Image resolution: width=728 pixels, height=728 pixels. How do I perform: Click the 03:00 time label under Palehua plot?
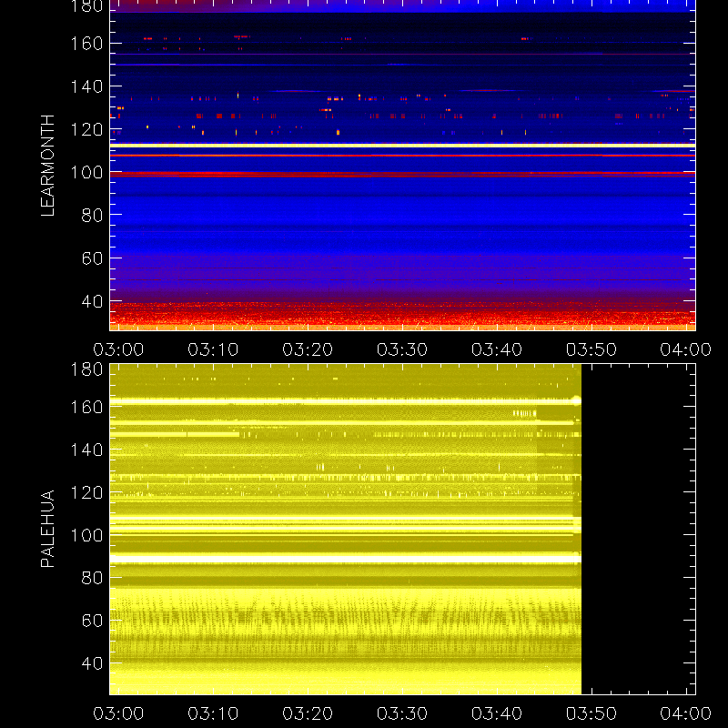click(x=118, y=713)
